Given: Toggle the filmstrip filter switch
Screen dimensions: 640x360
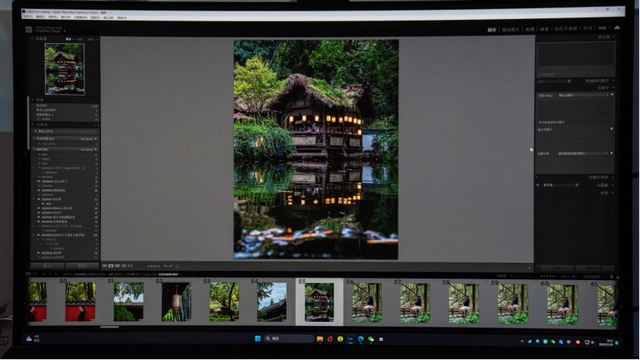Looking at the screenshot, I should (x=611, y=276).
